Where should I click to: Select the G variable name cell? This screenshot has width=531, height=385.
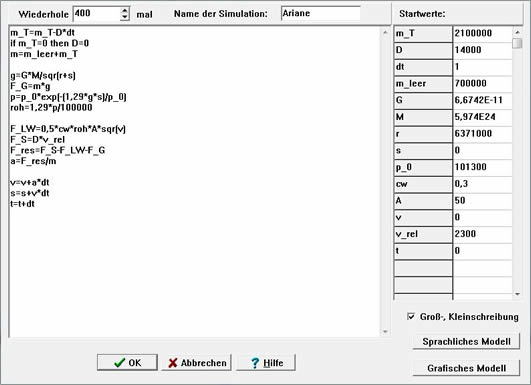423,100
